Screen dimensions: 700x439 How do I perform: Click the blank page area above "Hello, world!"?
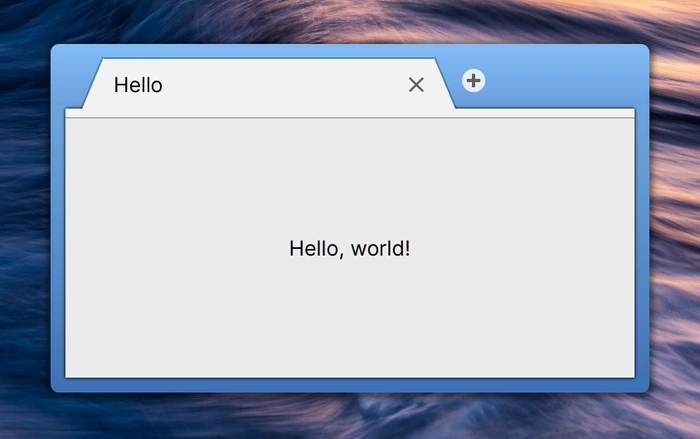[x=350, y=179]
